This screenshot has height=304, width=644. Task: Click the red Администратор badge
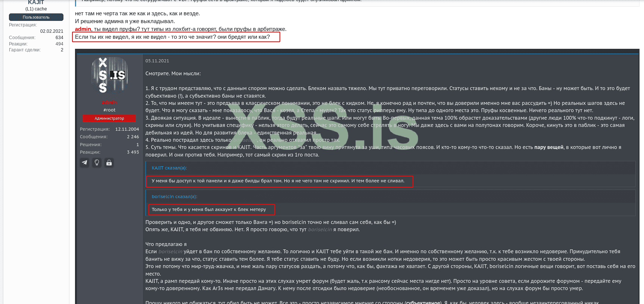click(109, 118)
